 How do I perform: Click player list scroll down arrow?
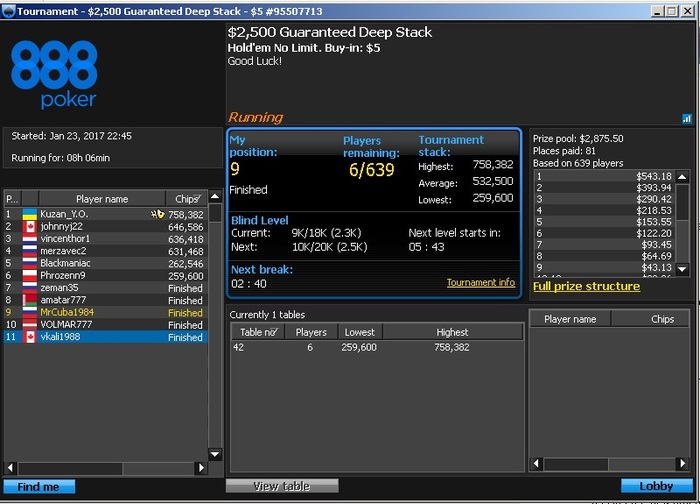(215, 454)
